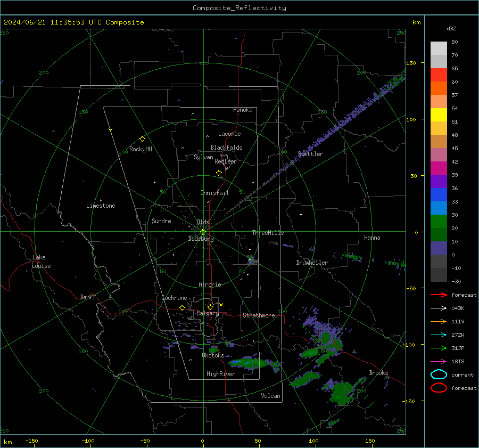
Task: Click the Lacombe town label
Action: [229, 134]
